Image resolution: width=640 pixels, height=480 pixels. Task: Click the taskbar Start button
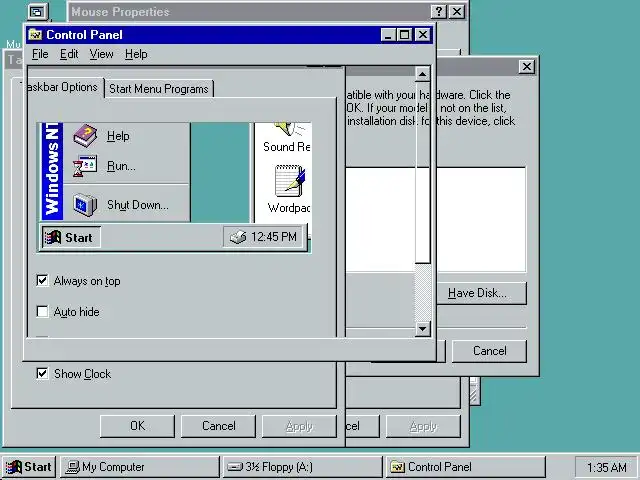point(29,467)
